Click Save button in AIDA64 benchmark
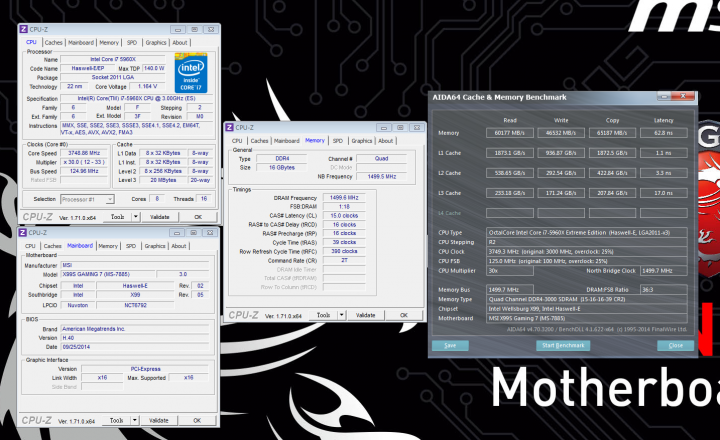The height and width of the screenshot is (440, 720). 450,345
